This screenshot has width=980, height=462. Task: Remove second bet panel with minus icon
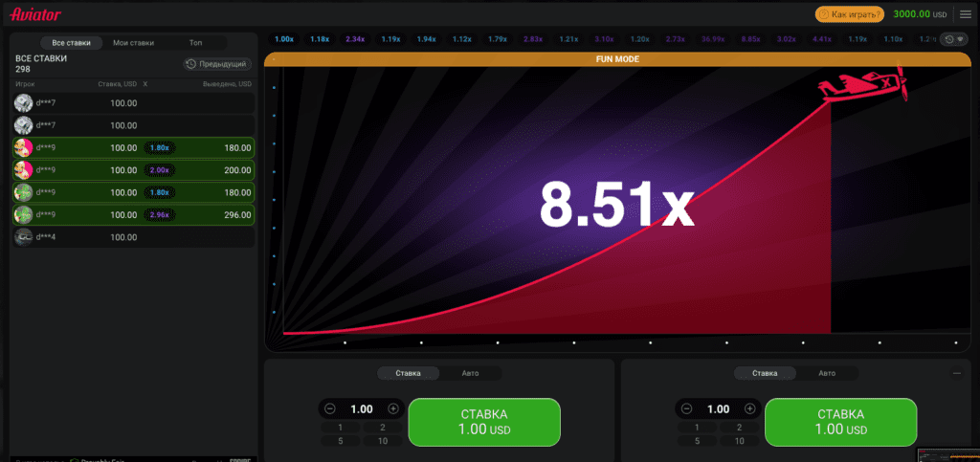pos(957,373)
